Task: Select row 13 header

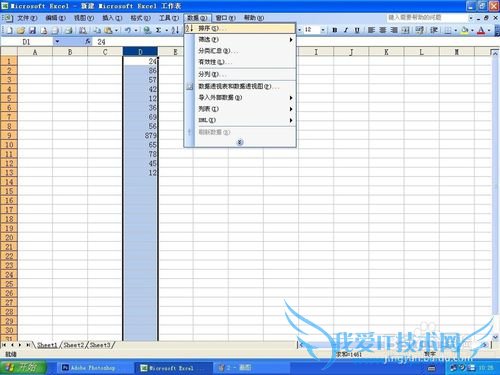Action: (9, 173)
